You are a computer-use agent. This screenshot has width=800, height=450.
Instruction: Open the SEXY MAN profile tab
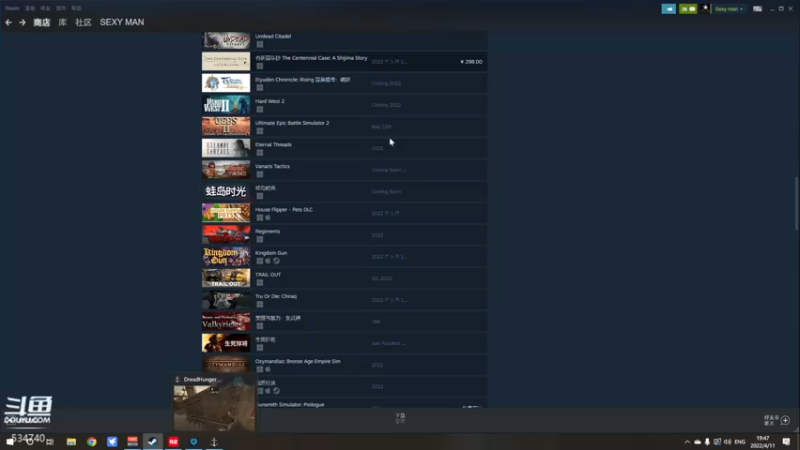122,22
